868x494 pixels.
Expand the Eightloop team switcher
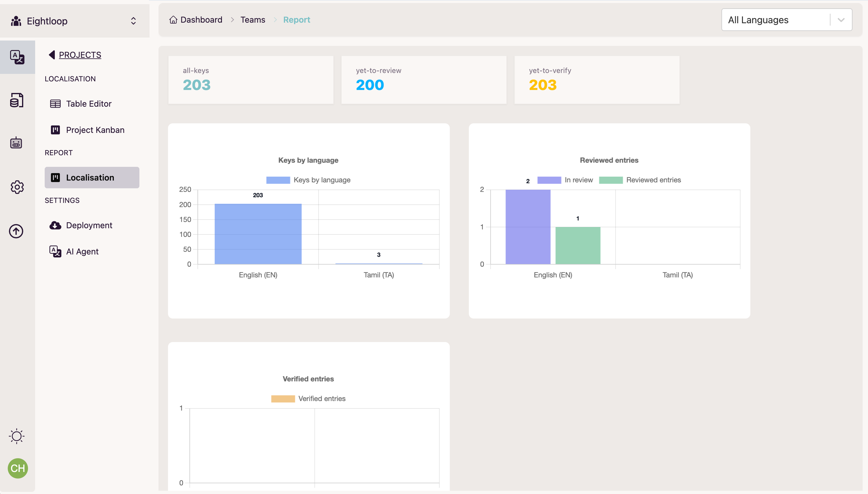click(133, 21)
